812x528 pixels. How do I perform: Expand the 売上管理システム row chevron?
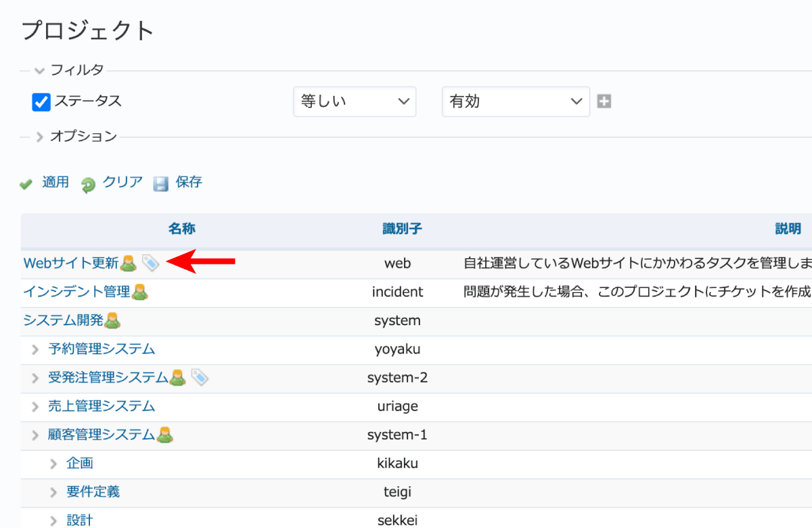tap(35, 406)
